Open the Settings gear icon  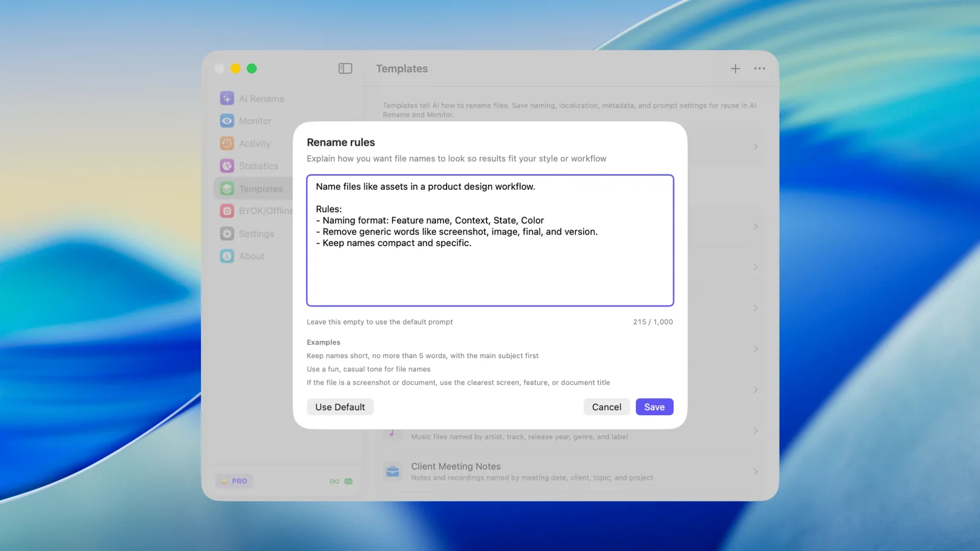(x=227, y=234)
